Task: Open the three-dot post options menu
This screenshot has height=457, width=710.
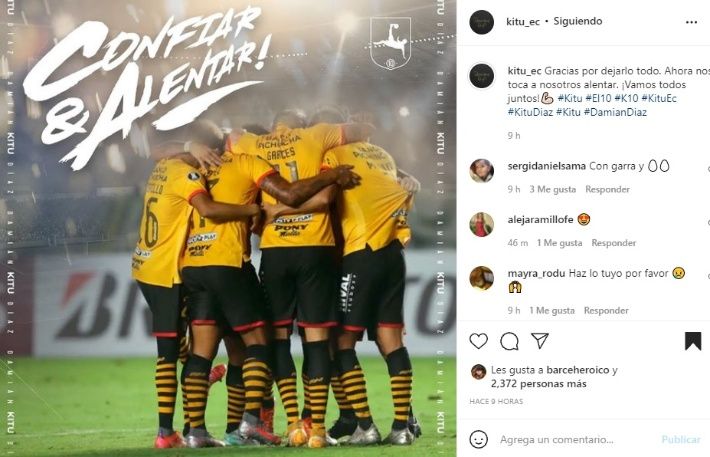Action: pos(691,22)
